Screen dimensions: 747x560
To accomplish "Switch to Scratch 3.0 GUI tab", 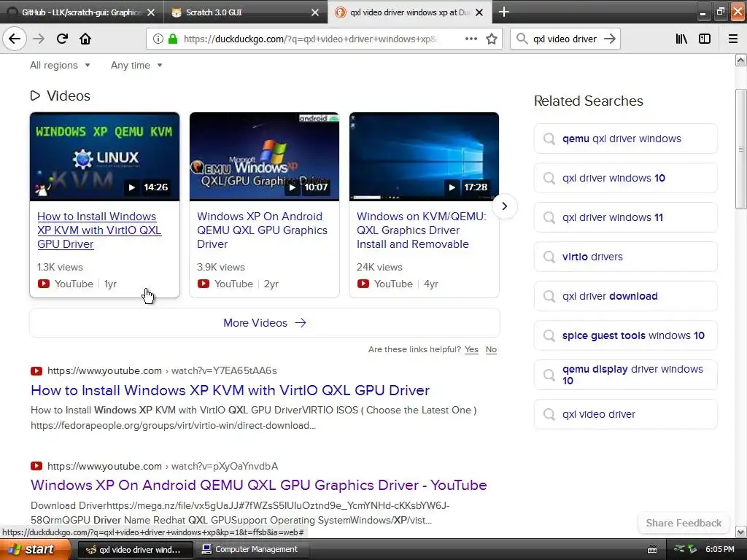I will point(245,12).
